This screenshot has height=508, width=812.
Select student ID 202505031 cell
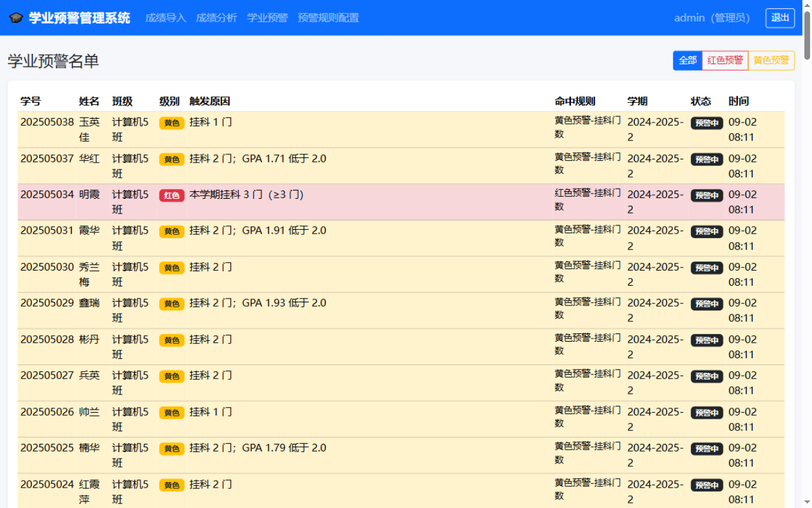point(47,231)
